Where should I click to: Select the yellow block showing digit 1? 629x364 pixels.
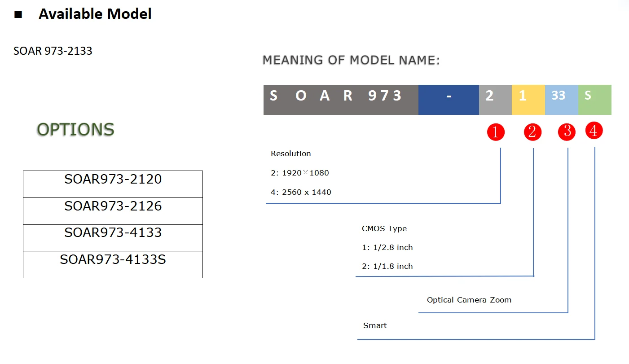528,100
